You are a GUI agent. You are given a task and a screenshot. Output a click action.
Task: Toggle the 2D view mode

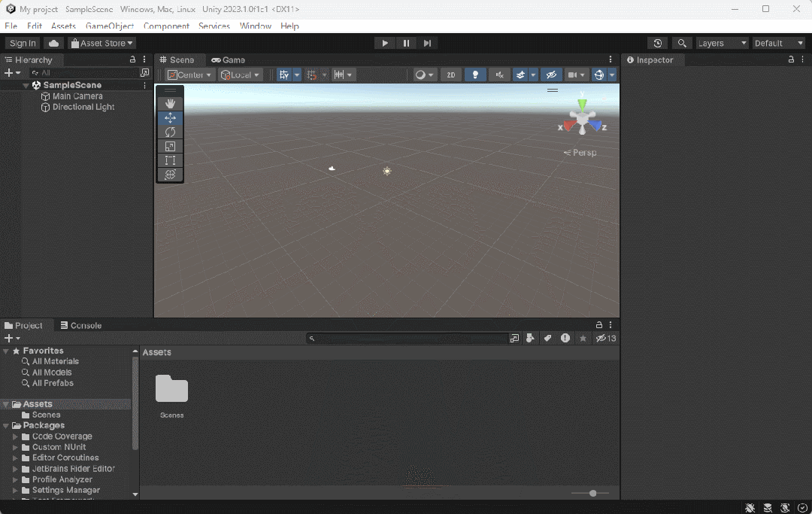pyautogui.click(x=451, y=75)
